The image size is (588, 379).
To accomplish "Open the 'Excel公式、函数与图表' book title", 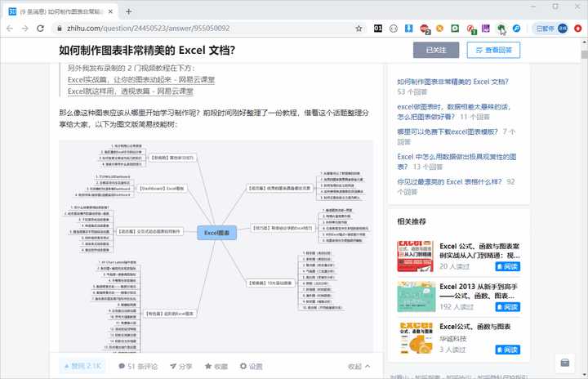I will [x=474, y=327].
